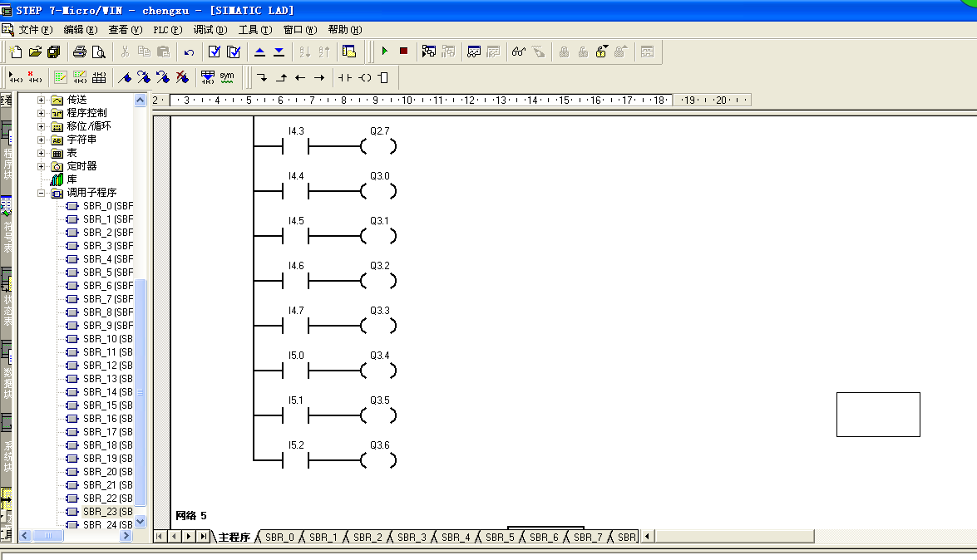Toggle network comments display
The height and width of the screenshot is (560, 977).
pos(80,78)
